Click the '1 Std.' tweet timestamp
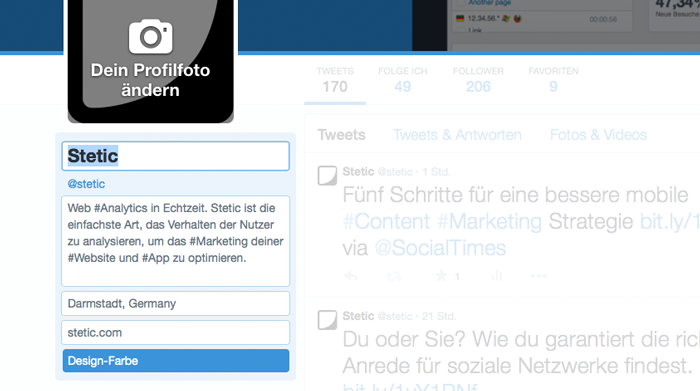The width and height of the screenshot is (700, 391). [x=436, y=172]
